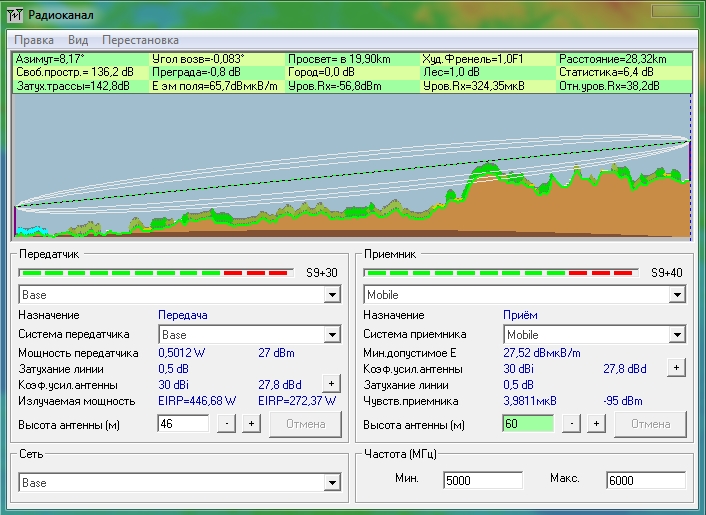Open the Правка menu
Image resolution: width=706 pixels, height=515 pixels.
tap(34, 40)
